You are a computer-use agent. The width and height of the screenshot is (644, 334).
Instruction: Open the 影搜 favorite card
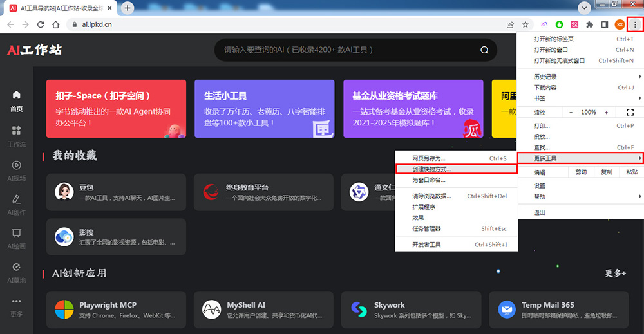click(116, 237)
